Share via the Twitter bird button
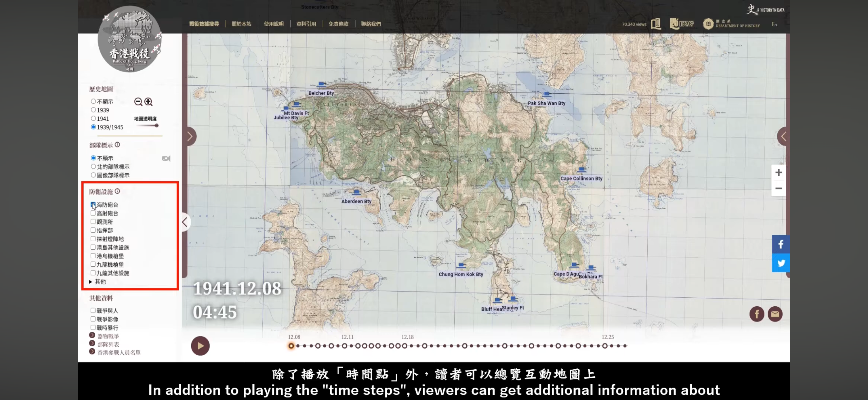Viewport: 868px width, 400px height. [x=780, y=263]
